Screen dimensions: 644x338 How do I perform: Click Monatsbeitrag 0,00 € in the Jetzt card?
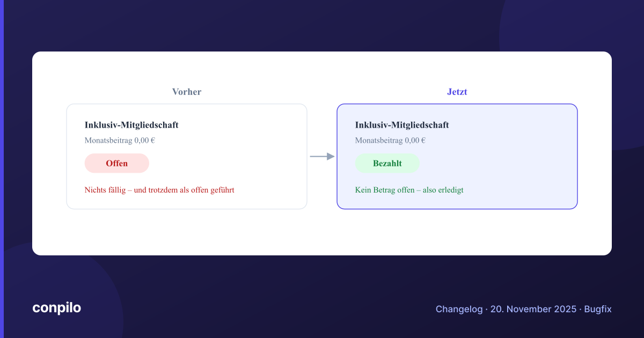click(390, 141)
